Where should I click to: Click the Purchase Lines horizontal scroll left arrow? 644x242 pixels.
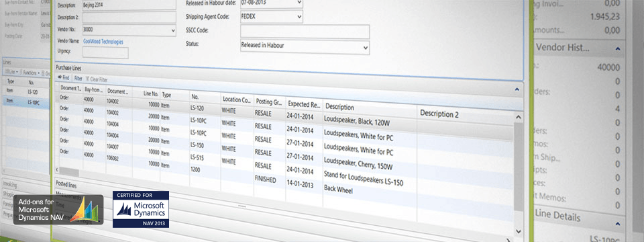[x=57, y=169]
